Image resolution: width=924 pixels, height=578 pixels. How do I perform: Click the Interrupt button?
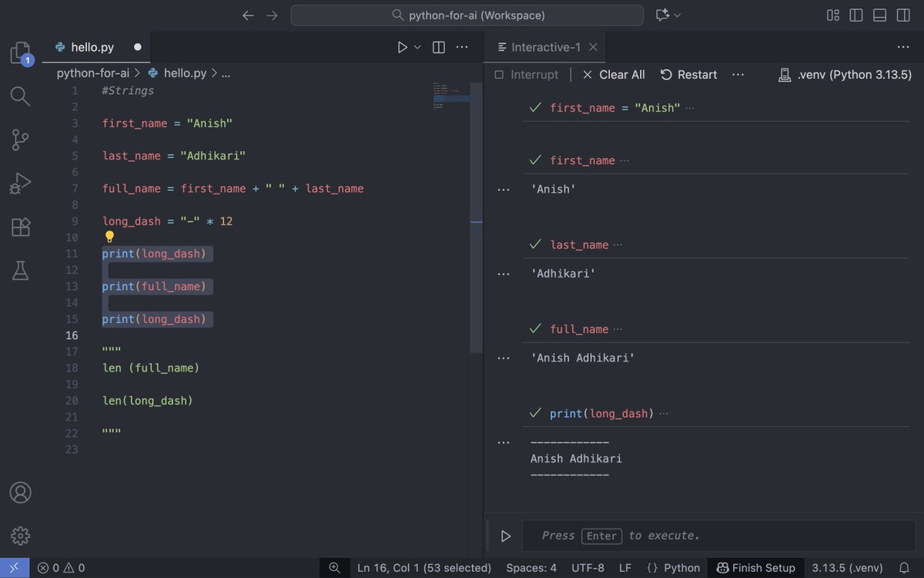coord(527,75)
